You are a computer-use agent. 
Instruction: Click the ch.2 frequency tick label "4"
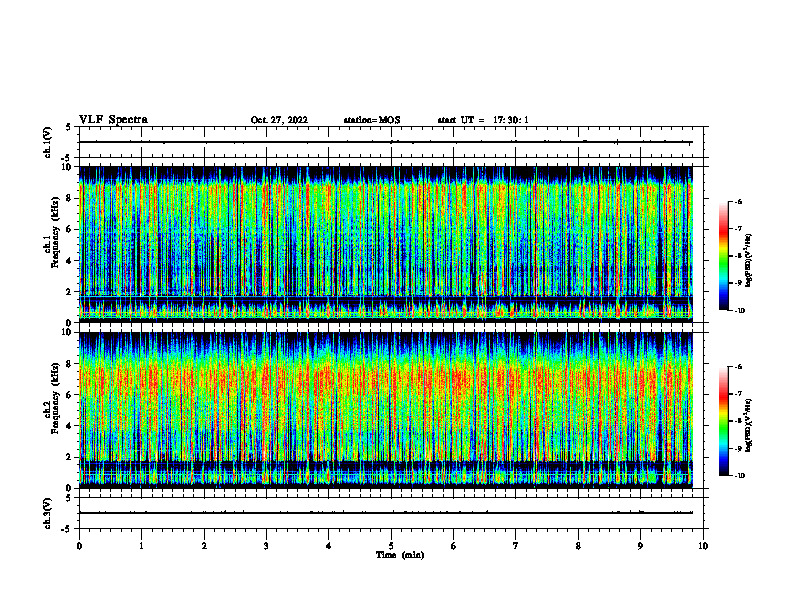pyautogui.click(x=69, y=426)
